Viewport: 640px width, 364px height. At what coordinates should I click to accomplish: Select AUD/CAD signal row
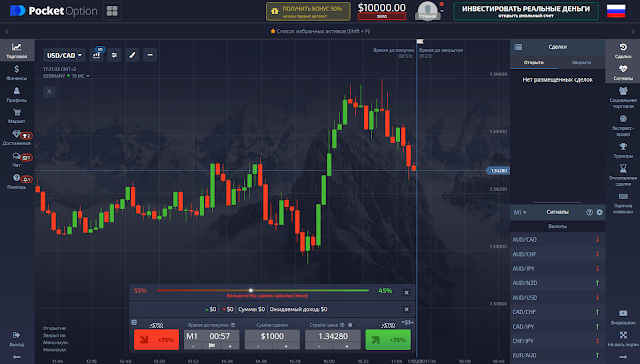[x=558, y=240]
